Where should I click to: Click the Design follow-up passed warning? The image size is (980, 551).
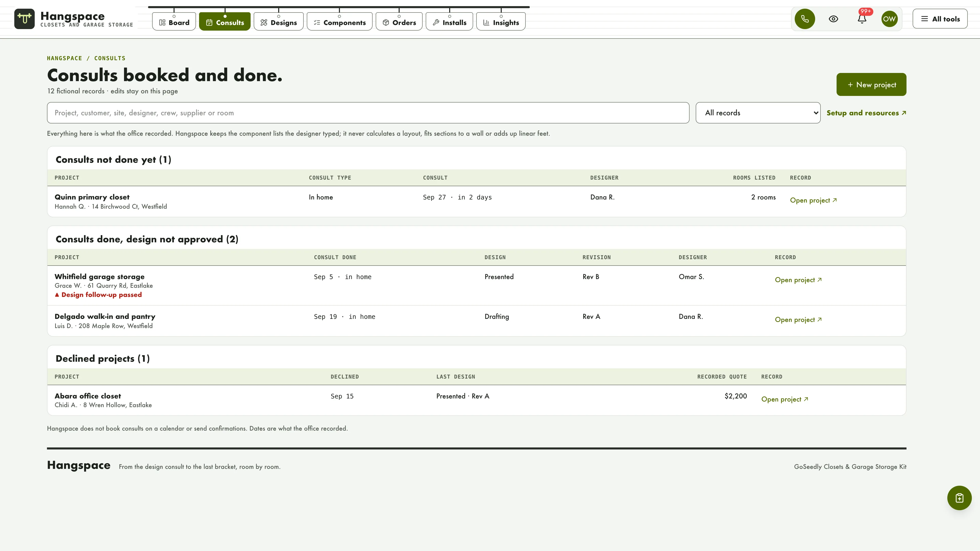point(98,295)
